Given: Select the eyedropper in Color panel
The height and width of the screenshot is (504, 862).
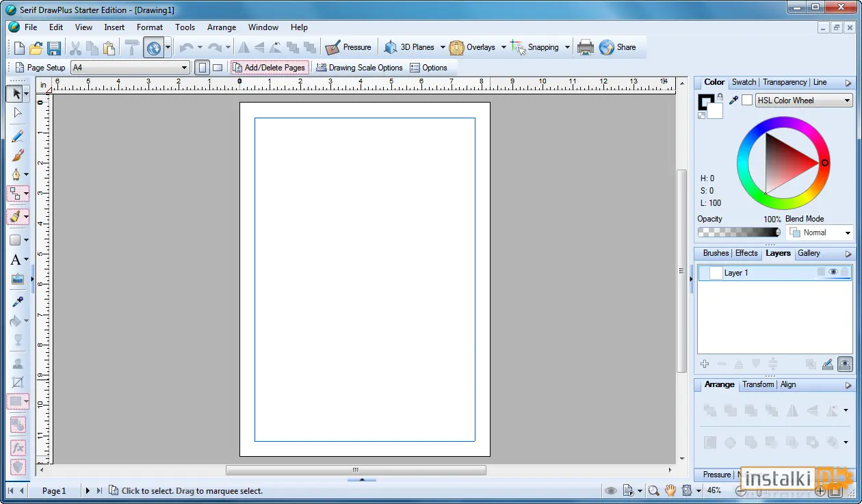Looking at the screenshot, I should (733, 101).
